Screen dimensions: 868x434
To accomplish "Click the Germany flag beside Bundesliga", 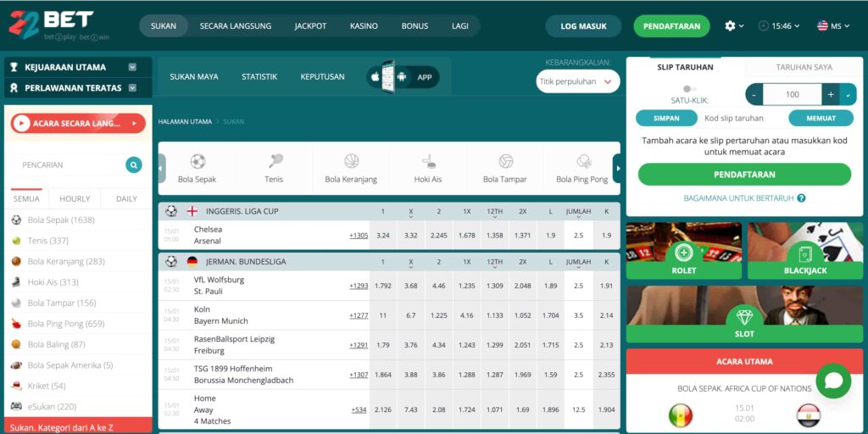I will (192, 261).
